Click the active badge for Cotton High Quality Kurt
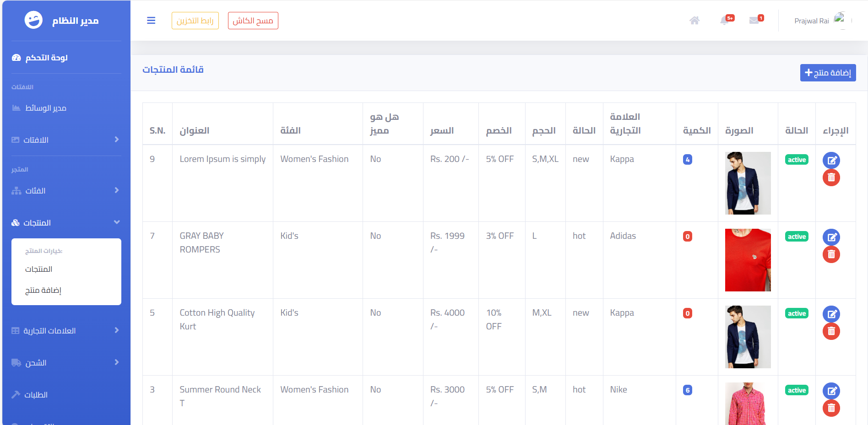868x425 pixels. [x=797, y=313]
